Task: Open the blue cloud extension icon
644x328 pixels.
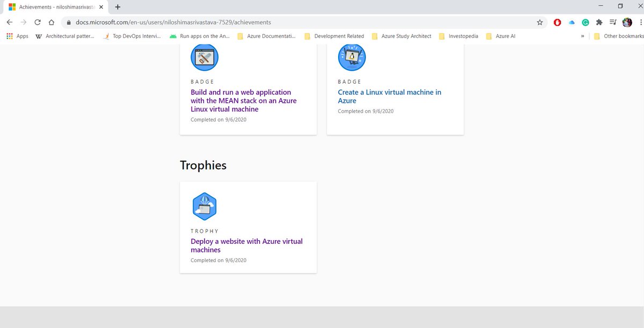Action: point(572,23)
